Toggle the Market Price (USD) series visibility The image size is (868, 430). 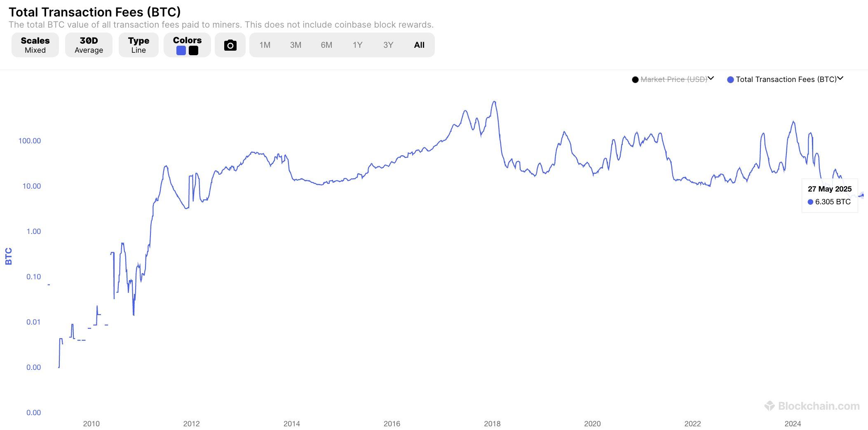pos(673,79)
